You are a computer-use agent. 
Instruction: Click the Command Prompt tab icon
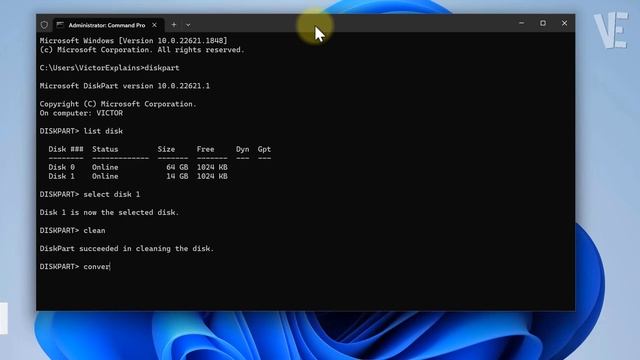[60, 25]
